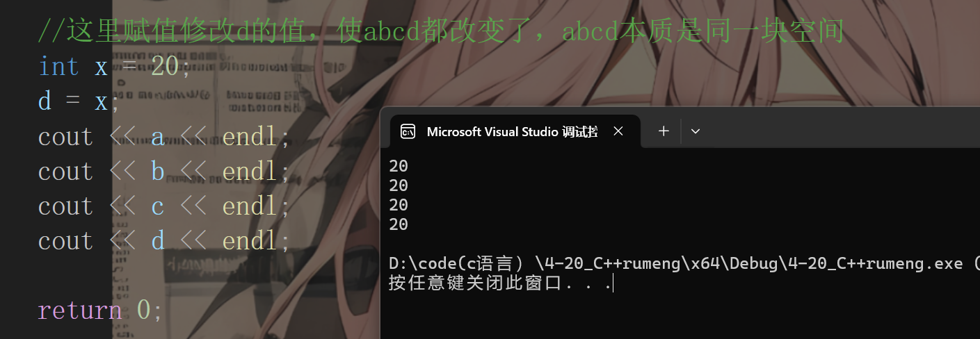980x339 pixels.
Task: Click the int keyword in the declaration
Action: [x=58, y=67]
